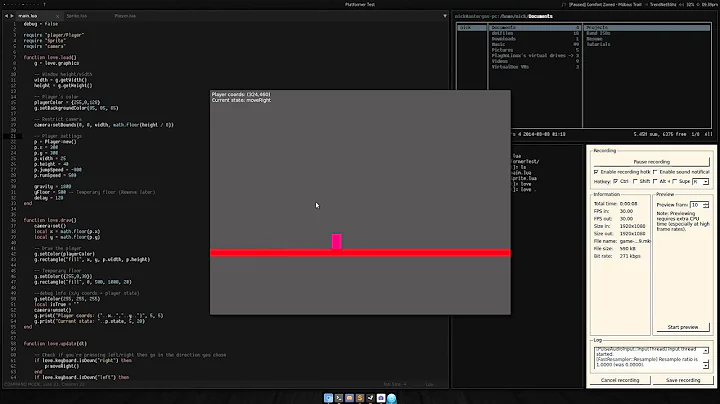The width and height of the screenshot is (720, 404).
Task: Click the Lua syntax label in status bar
Action: pos(429,384)
